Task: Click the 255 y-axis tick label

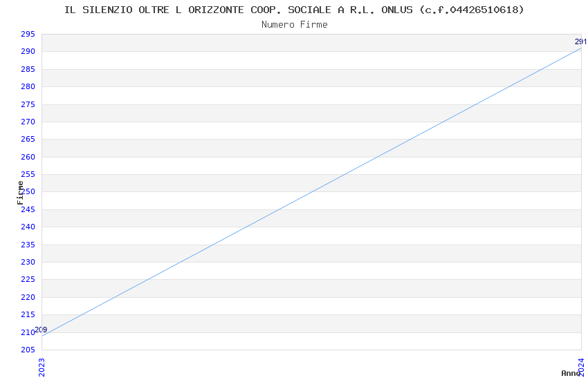Action: click(28, 174)
